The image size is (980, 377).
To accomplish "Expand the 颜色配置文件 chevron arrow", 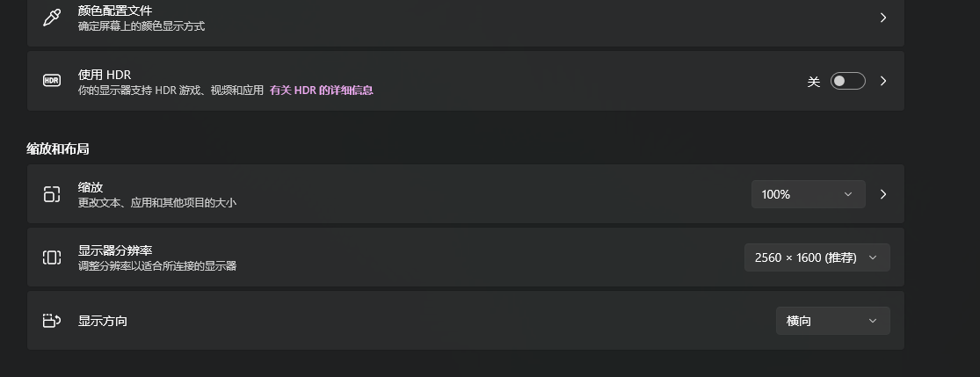I will click(883, 18).
